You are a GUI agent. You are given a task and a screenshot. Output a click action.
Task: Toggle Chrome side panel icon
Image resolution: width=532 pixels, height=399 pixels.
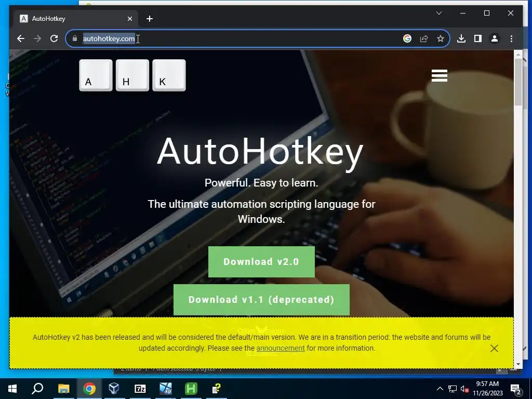pyautogui.click(x=478, y=38)
